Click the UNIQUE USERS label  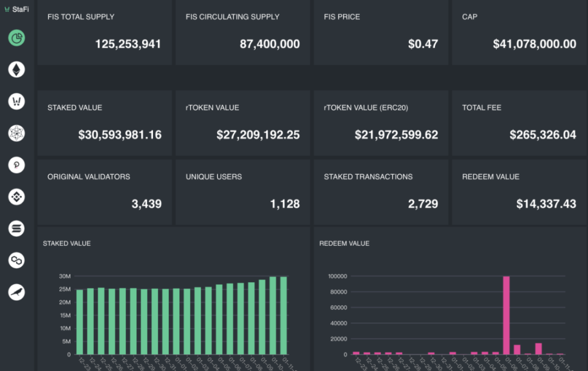coord(214,176)
